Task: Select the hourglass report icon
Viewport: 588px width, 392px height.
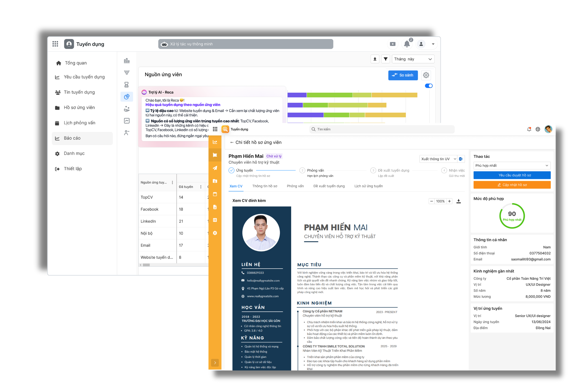Action: 127,85
